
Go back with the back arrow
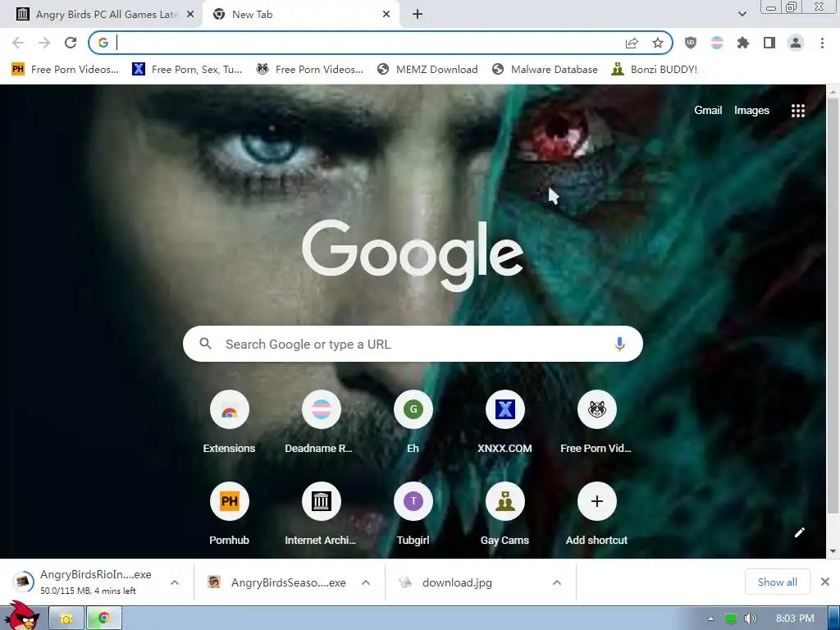pyautogui.click(x=18, y=43)
